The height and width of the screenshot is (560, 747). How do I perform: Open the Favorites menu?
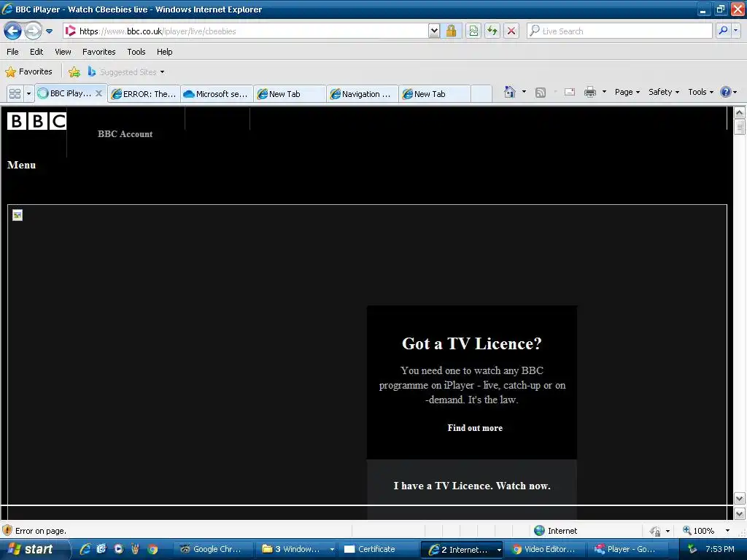[99, 52]
